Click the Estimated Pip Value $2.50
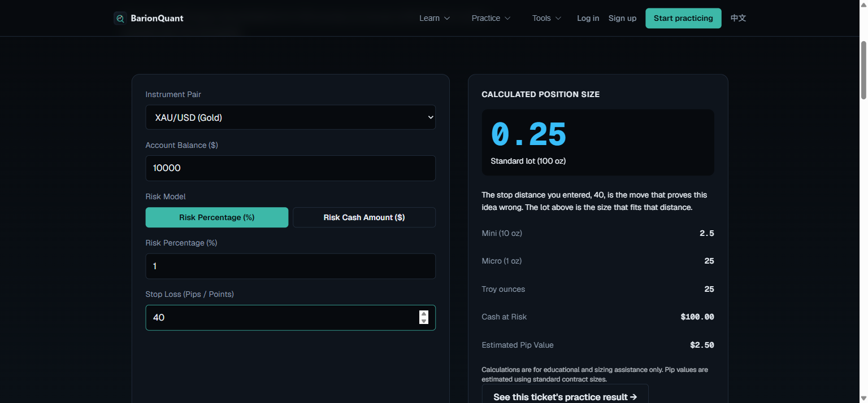 click(702, 345)
